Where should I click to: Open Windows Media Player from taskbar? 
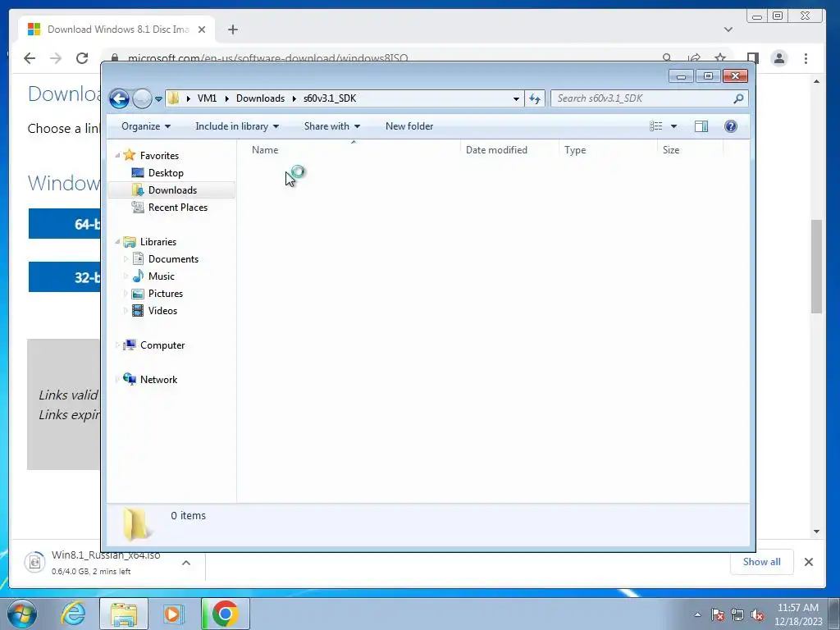[x=172, y=614]
